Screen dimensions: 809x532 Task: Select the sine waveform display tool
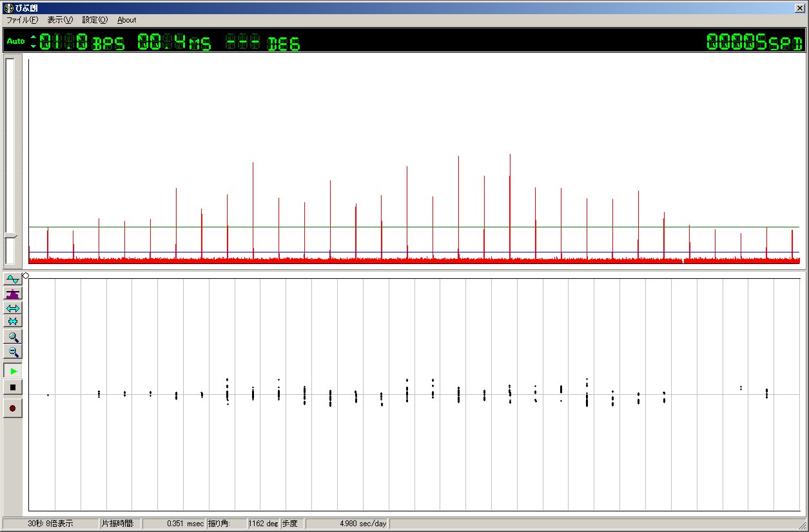coord(13,279)
